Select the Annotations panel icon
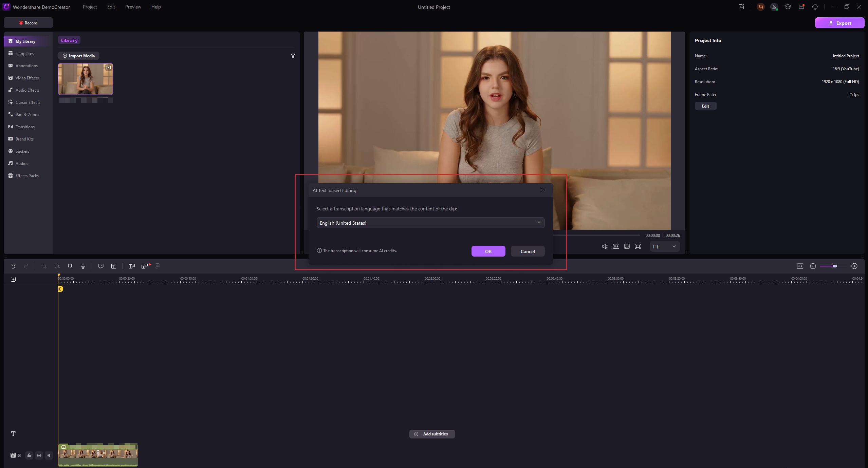Screen dimensions: 868x468 [11, 66]
